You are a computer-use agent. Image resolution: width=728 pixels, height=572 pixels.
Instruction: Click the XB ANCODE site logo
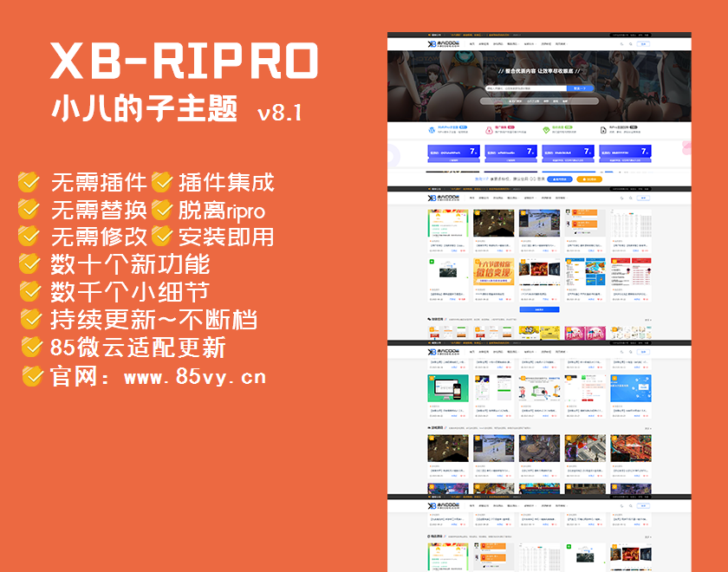click(x=441, y=42)
